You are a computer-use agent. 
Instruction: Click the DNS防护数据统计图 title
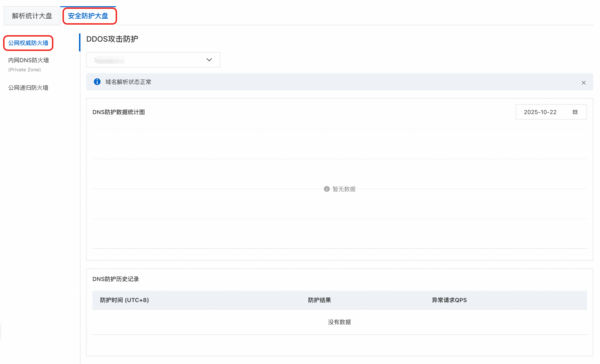119,112
